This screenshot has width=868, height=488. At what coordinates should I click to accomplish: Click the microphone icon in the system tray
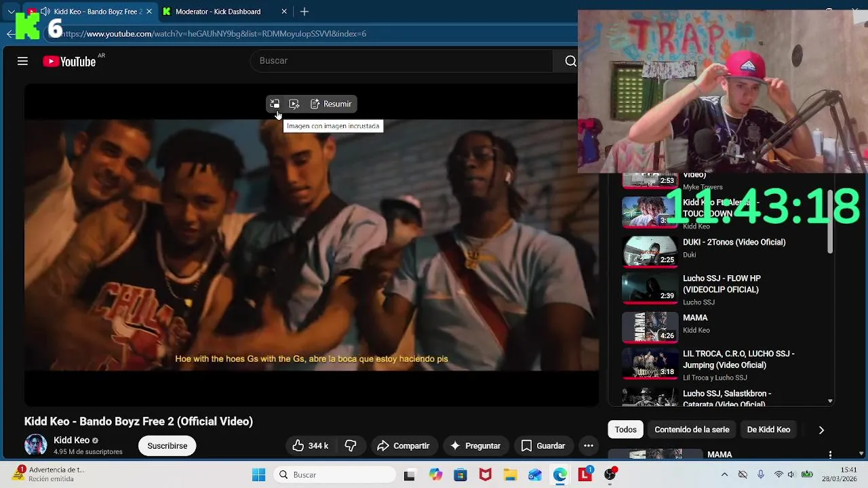pyautogui.click(x=761, y=474)
